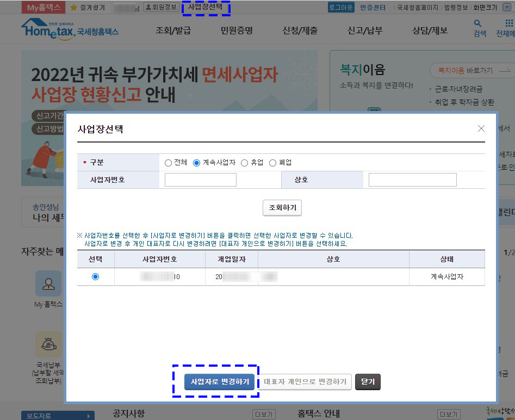Image resolution: width=515 pixels, height=420 pixels.
Task: Select the 전체 radio button
Action: (x=168, y=163)
